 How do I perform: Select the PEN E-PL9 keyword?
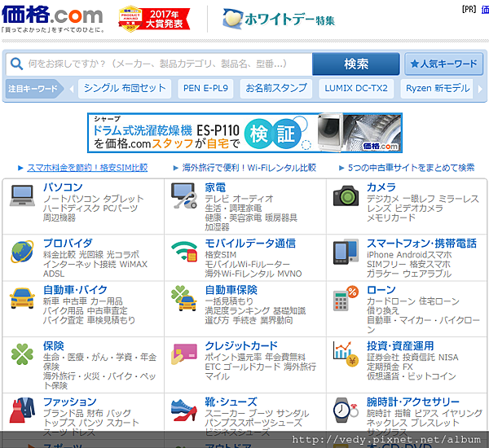point(205,89)
